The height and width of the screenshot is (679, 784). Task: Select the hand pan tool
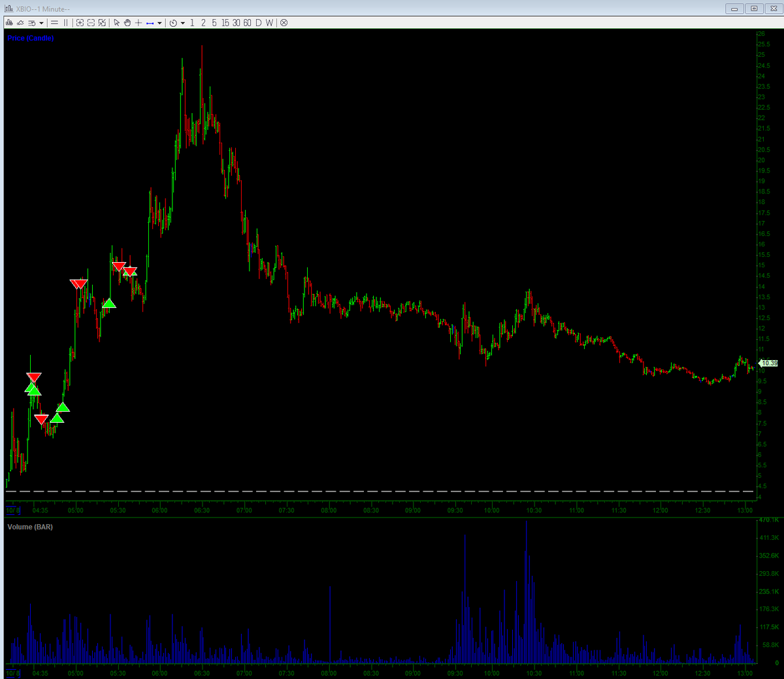[x=128, y=23]
